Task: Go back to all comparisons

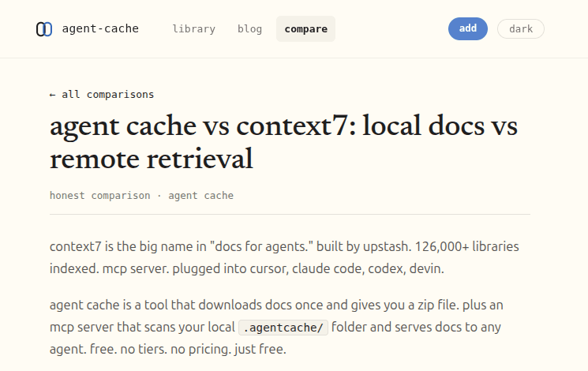Action: [x=102, y=95]
